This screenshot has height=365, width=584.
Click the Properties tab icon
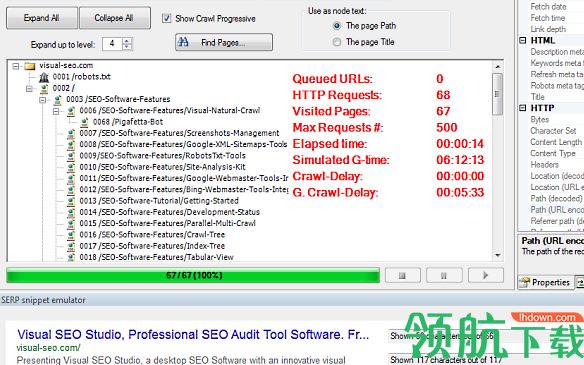click(525, 282)
